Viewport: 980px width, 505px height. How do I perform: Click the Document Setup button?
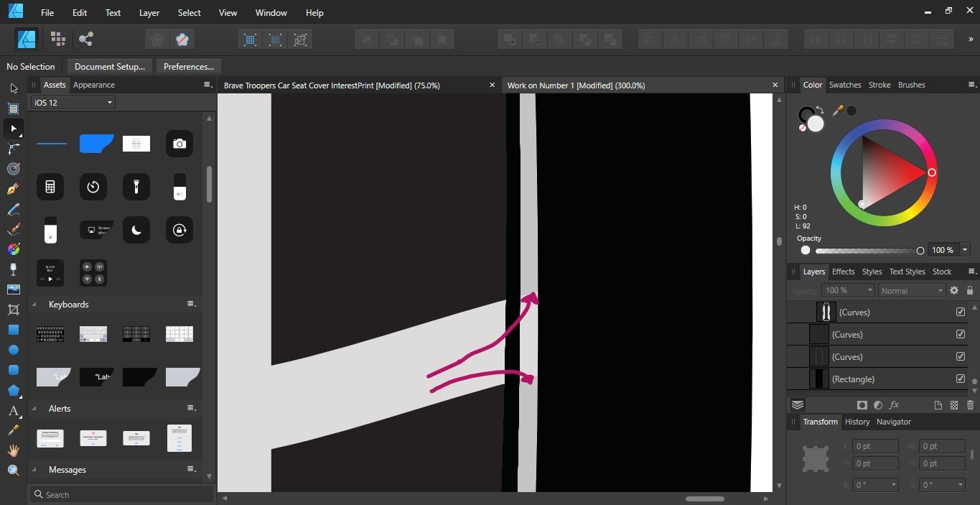109,67
